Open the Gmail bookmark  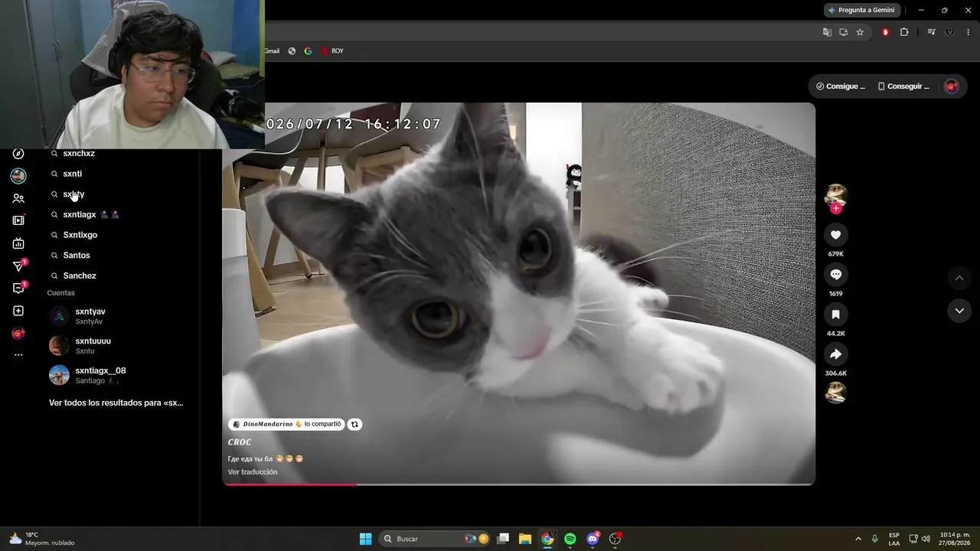click(x=272, y=51)
